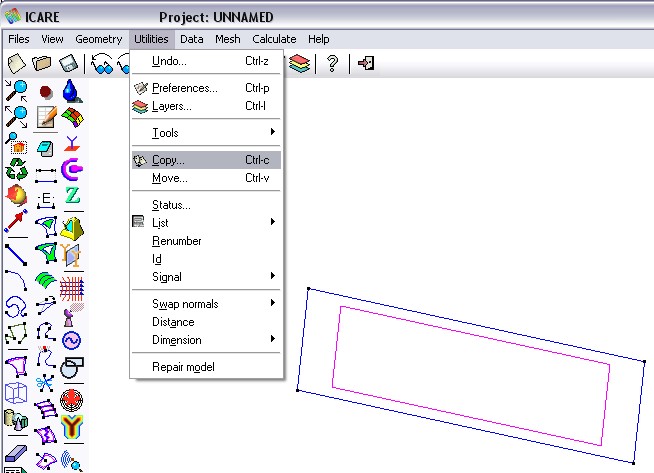This screenshot has height=473, width=654.
Task: Click the colored Y contour icon
Action: (72, 427)
